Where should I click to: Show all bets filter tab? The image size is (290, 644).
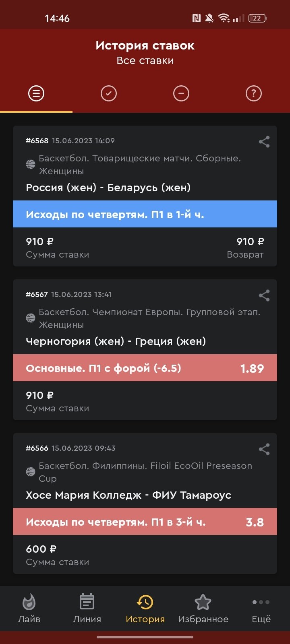(x=36, y=93)
